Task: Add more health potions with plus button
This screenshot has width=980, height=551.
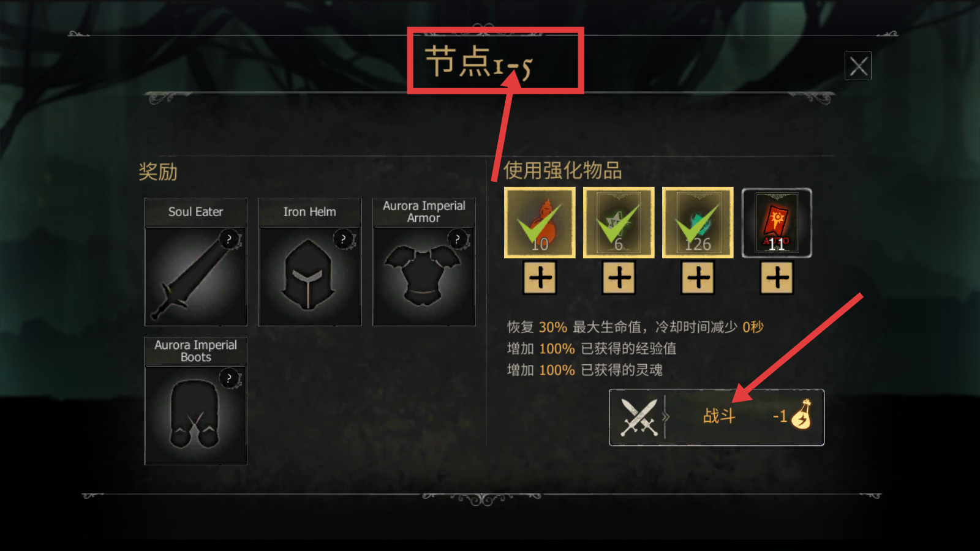Action: [x=540, y=278]
